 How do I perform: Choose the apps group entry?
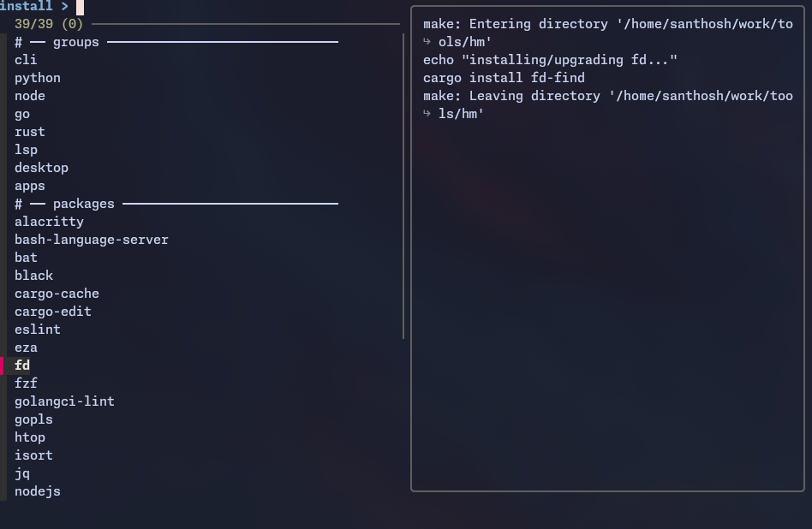coord(30,186)
